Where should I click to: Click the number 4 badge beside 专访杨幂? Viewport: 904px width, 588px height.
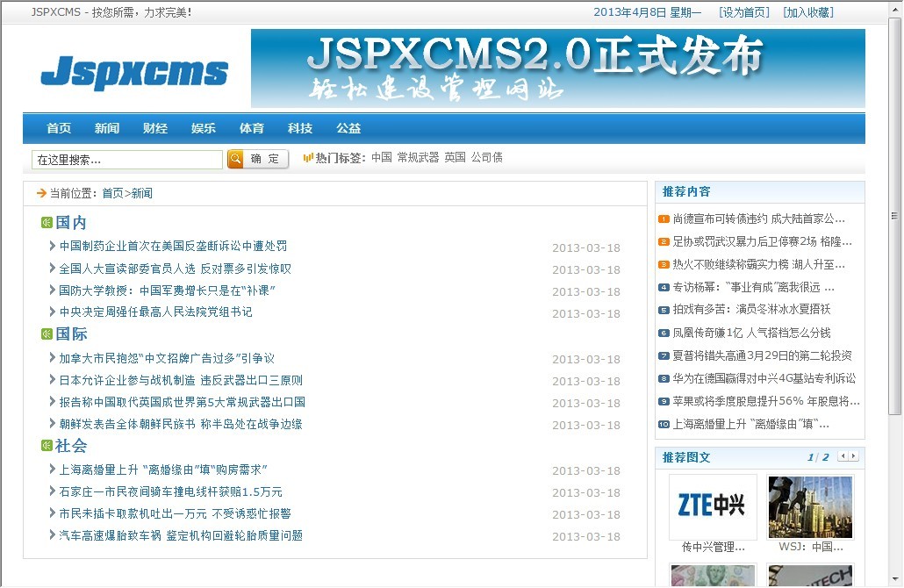[664, 287]
